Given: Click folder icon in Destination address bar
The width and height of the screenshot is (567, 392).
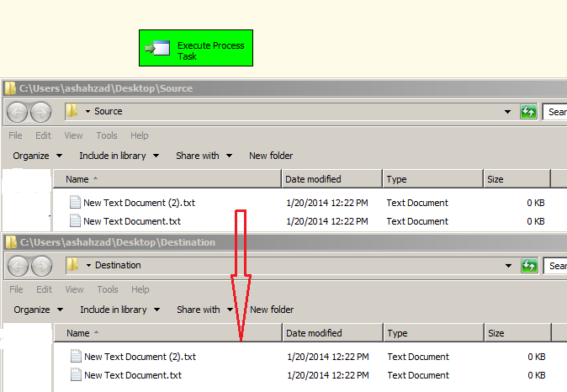Looking at the screenshot, I should (x=72, y=265).
